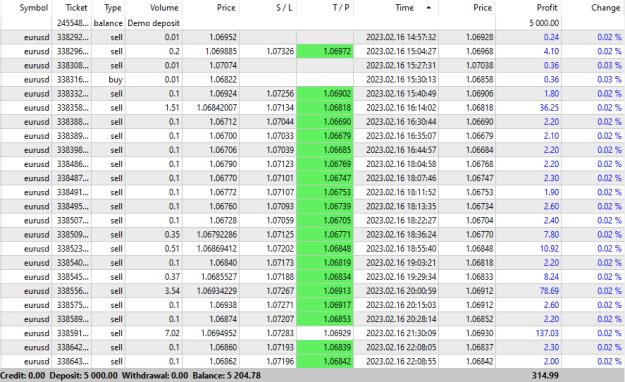Select close price 1.06704
This screenshot has width=625, height=382.
pyautogui.click(x=480, y=221)
